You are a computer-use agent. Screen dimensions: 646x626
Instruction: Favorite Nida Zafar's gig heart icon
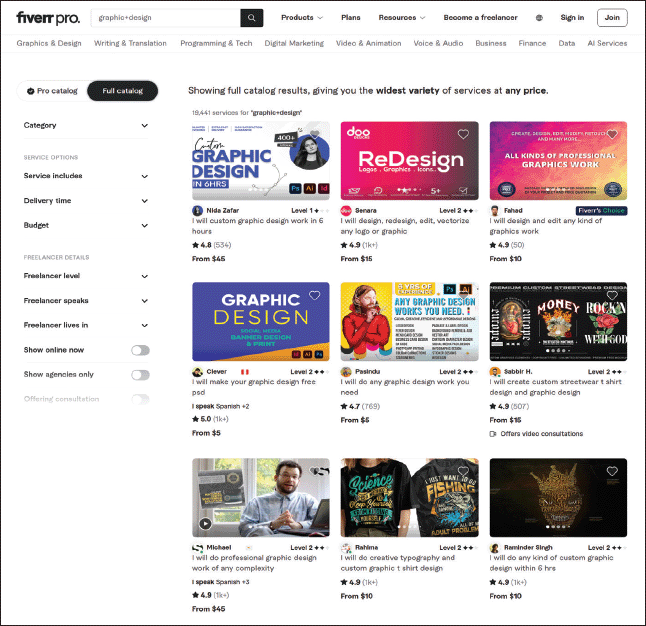[x=315, y=134]
